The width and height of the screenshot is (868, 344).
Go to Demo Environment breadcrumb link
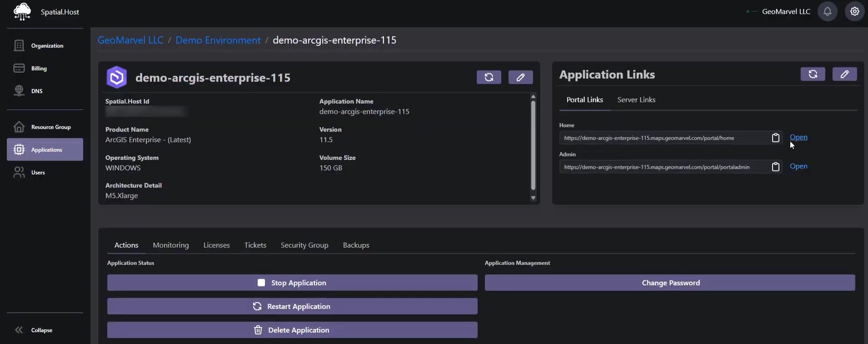point(218,40)
